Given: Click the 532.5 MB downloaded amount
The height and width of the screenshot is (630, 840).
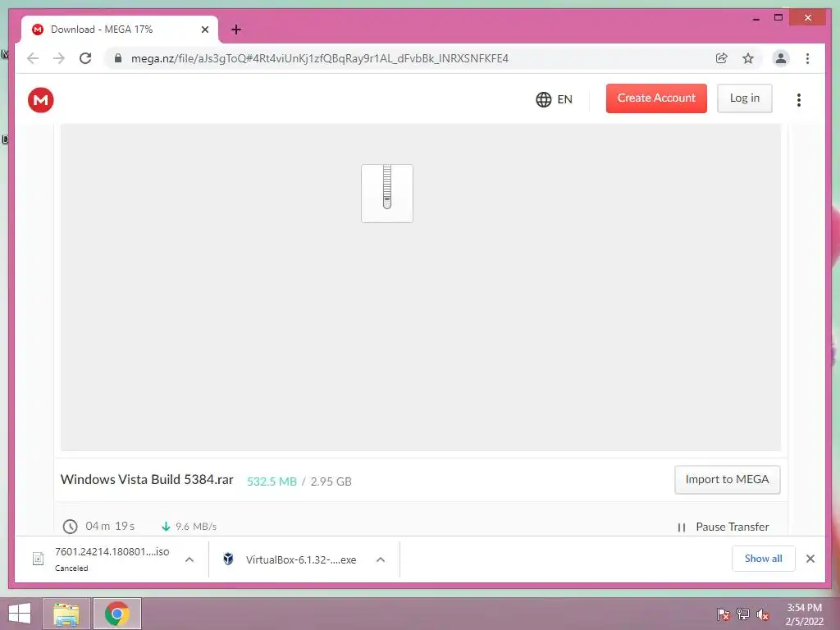Looking at the screenshot, I should click(x=272, y=482).
